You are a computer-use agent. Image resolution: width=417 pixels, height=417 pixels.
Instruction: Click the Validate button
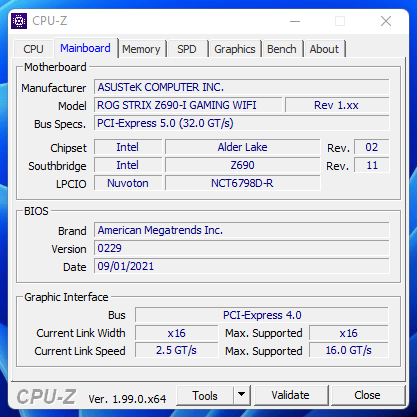pyautogui.click(x=290, y=395)
